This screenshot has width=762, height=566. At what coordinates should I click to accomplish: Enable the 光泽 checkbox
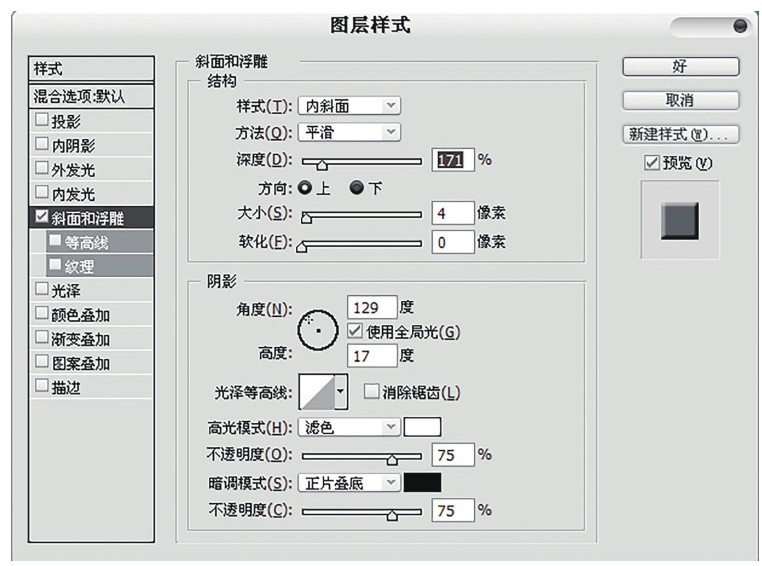(42, 289)
